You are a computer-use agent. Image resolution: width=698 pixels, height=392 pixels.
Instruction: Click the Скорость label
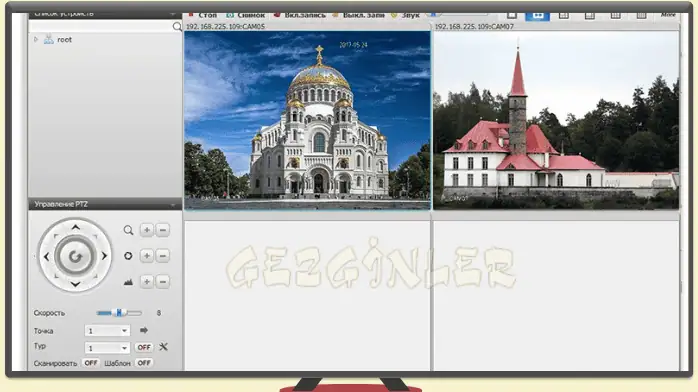pyautogui.click(x=49, y=313)
